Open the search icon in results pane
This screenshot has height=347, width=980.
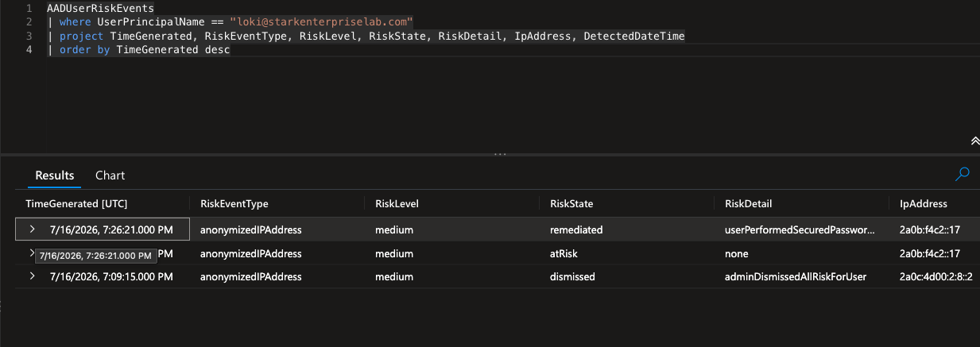pos(962,174)
